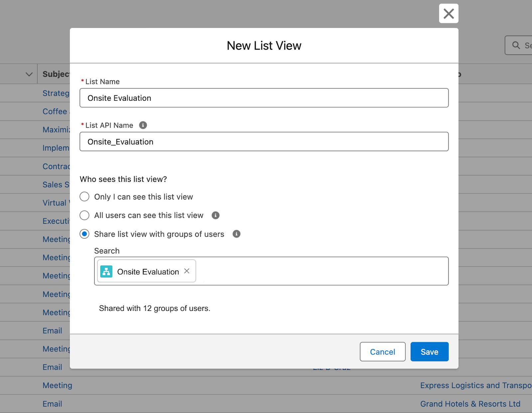Screen dimensions: 532x413
Task: Click the group icon in the Onsite Evaluation pill
Action: pos(106,272)
